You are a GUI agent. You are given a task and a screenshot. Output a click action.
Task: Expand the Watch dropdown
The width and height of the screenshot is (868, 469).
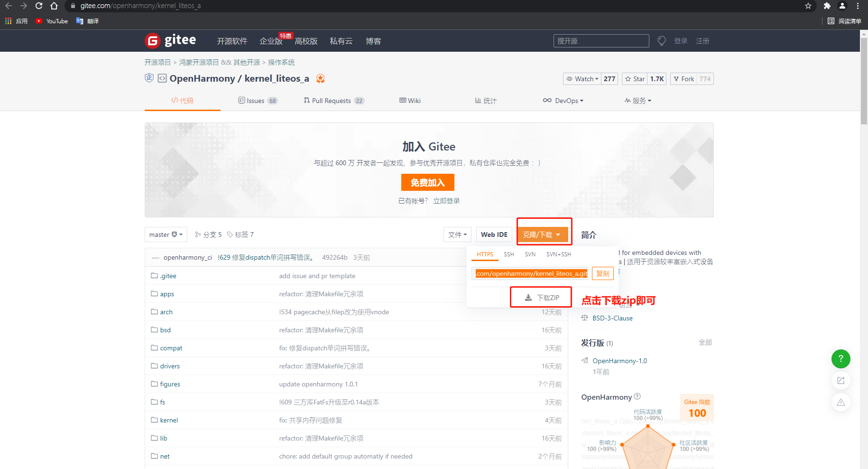coord(582,79)
